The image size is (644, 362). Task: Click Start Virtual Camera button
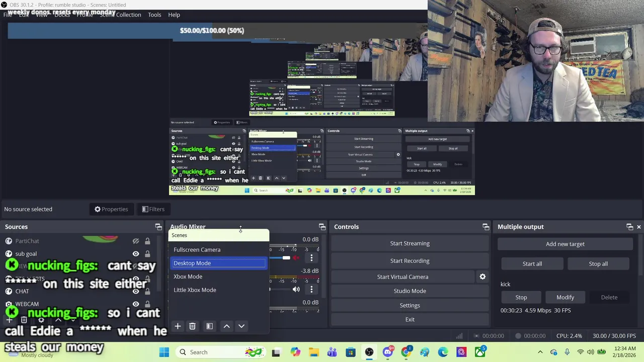tap(403, 277)
